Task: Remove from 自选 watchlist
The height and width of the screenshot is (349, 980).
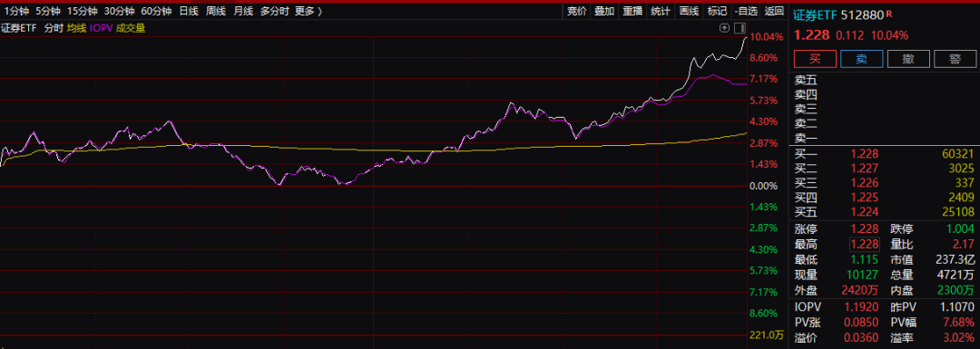Action: coord(746,11)
